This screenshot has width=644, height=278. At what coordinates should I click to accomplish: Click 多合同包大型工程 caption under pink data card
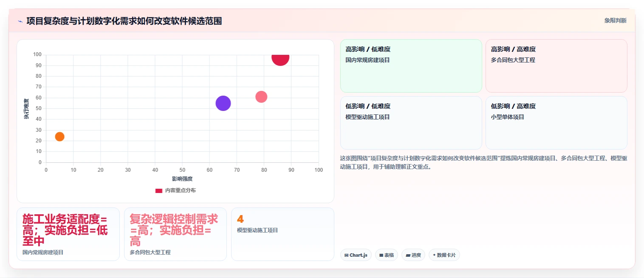click(x=150, y=252)
